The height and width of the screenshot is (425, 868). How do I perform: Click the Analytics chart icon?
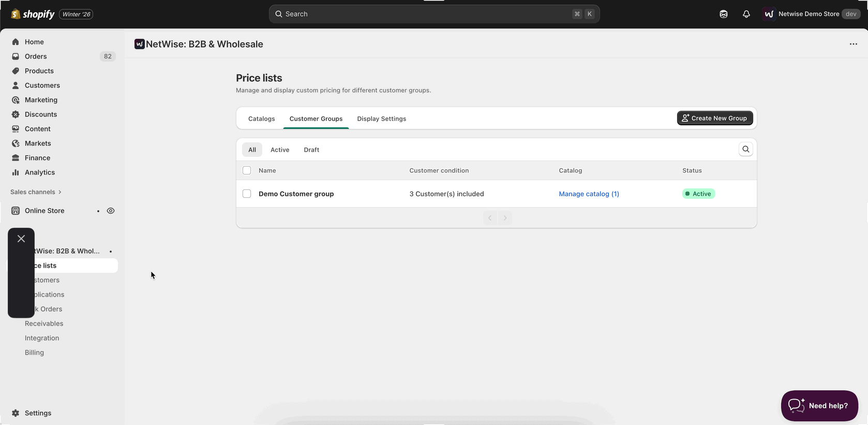pyautogui.click(x=16, y=172)
